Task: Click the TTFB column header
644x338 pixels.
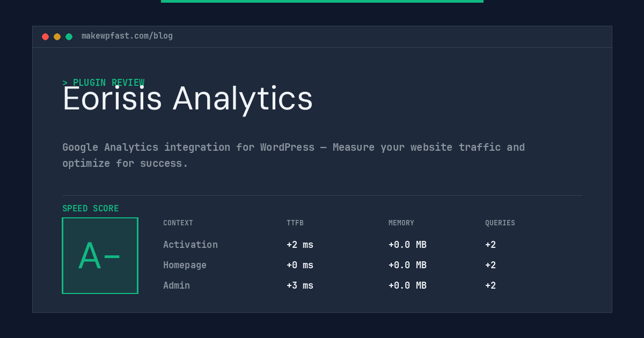Action: pos(295,223)
